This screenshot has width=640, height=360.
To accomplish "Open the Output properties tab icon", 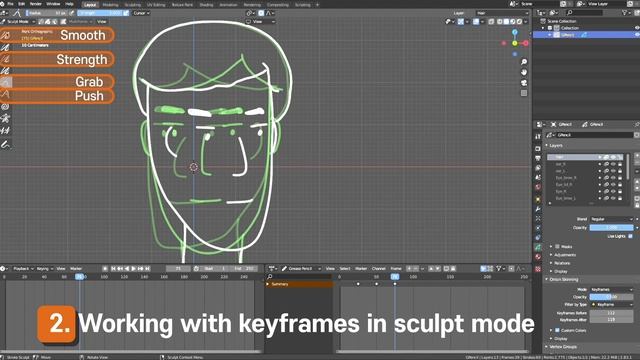I will coord(538,158).
